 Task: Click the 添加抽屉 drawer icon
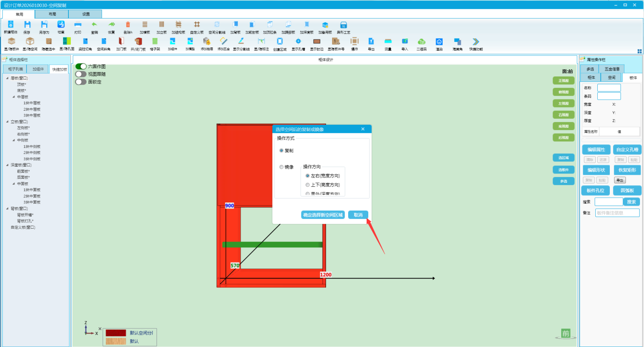tap(206, 41)
